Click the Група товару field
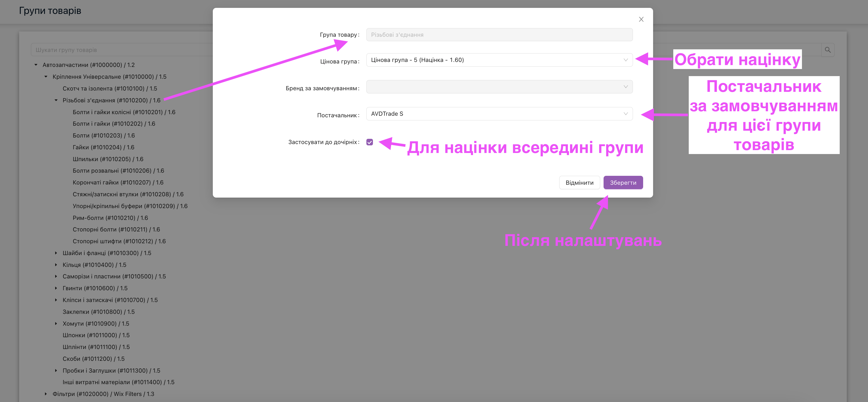This screenshot has height=402, width=868. point(499,35)
